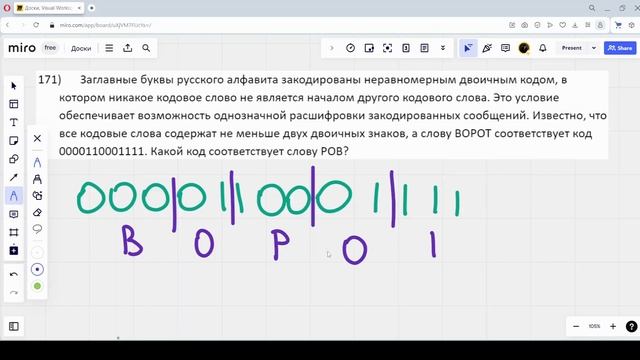Reload the page

click(x=36, y=25)
